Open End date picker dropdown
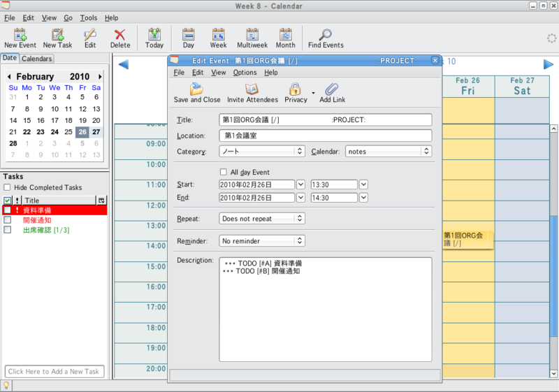 (301, 198)
